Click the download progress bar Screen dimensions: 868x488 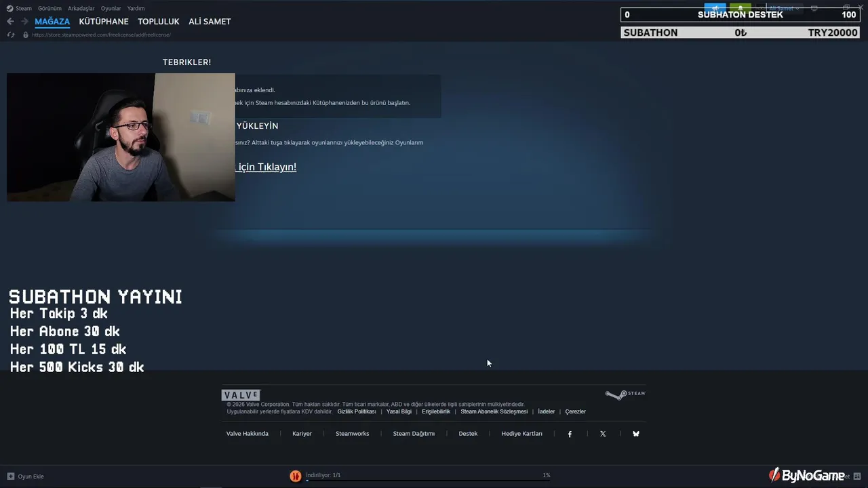(x=428, y=481)
